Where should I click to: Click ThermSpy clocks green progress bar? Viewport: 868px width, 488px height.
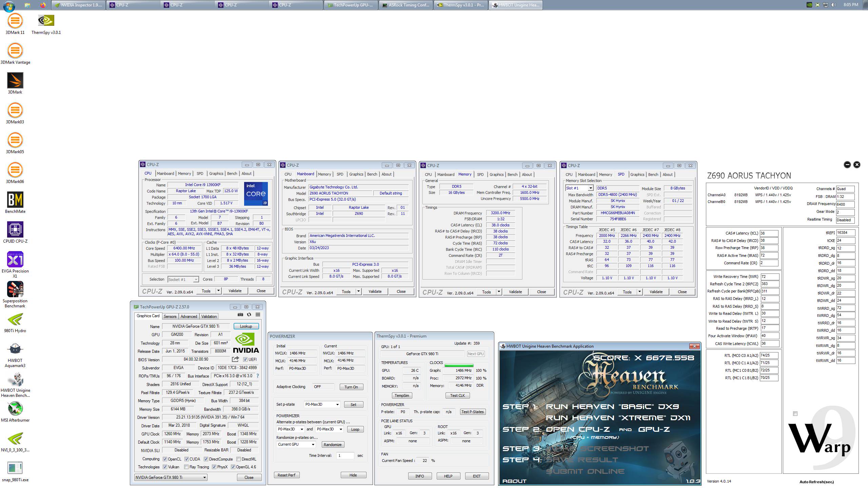point(459,366)
